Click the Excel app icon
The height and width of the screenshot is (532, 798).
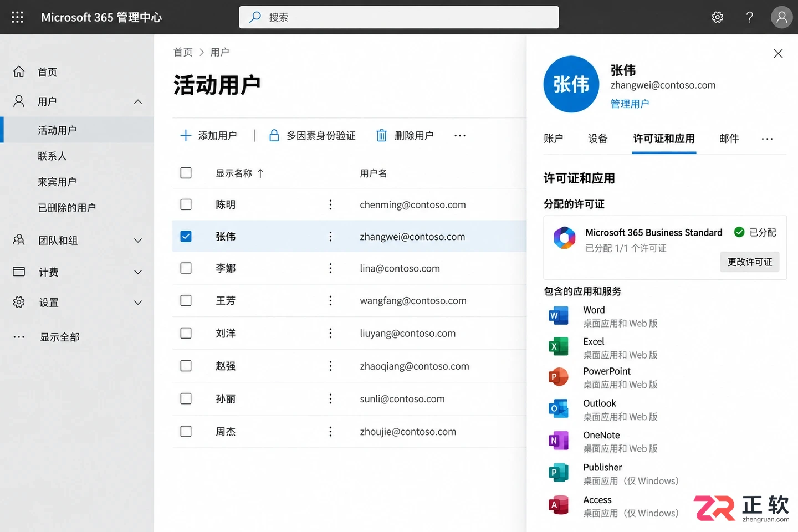[559, 347]
